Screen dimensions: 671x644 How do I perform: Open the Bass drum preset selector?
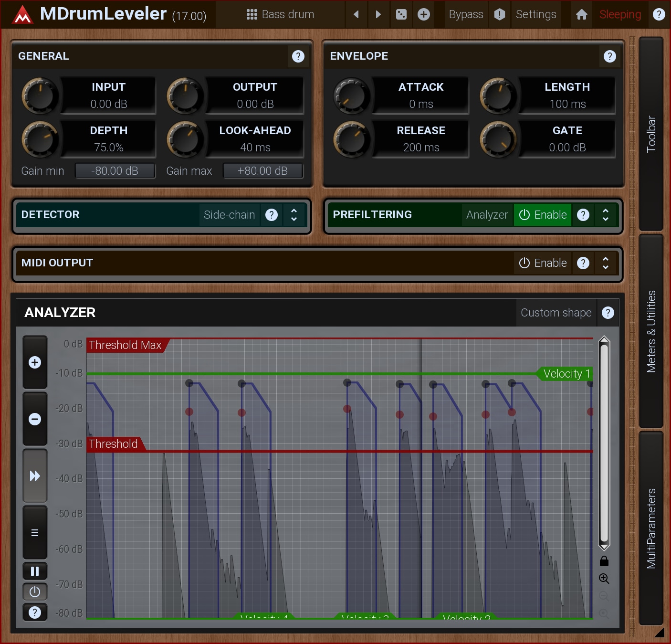[280, 14]
